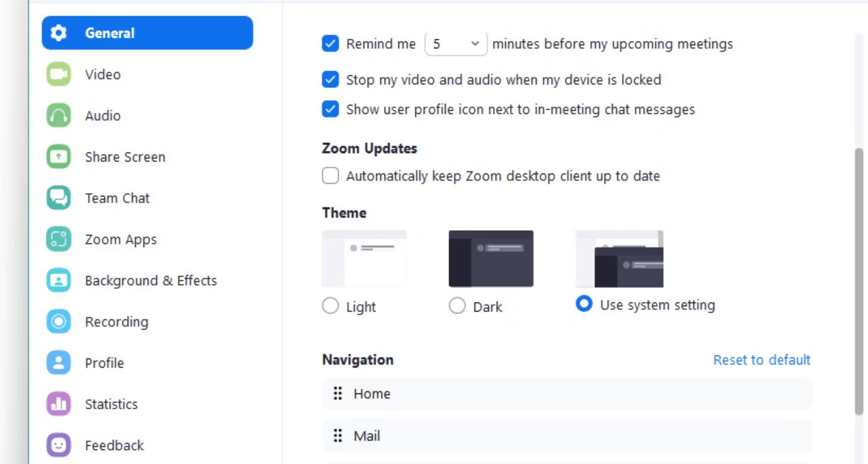The image size is (868, 464).
Task: Open the Recording settings label
Action: click(x=116, y=322)
